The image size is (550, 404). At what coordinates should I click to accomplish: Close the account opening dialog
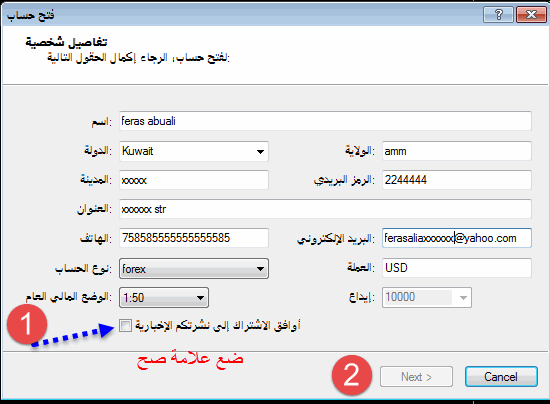pyautogui.click(x=531, y=15)
